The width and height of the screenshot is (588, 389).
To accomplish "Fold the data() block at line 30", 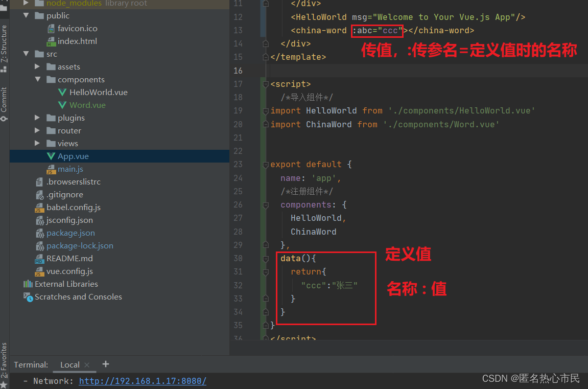I will [265, 259].
